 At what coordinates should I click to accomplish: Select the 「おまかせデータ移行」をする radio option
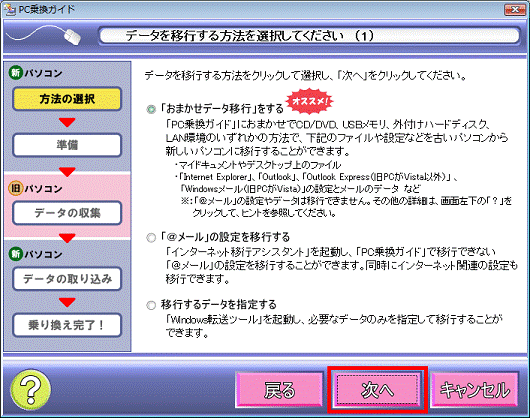click(x=151, y=109)
